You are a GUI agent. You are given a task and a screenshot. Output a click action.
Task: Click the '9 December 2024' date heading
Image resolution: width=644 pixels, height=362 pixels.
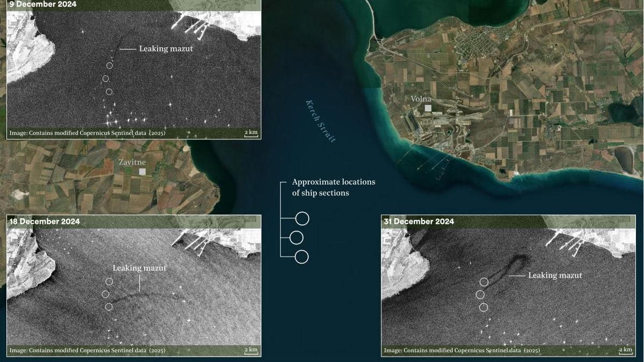(x=43, y=4)
